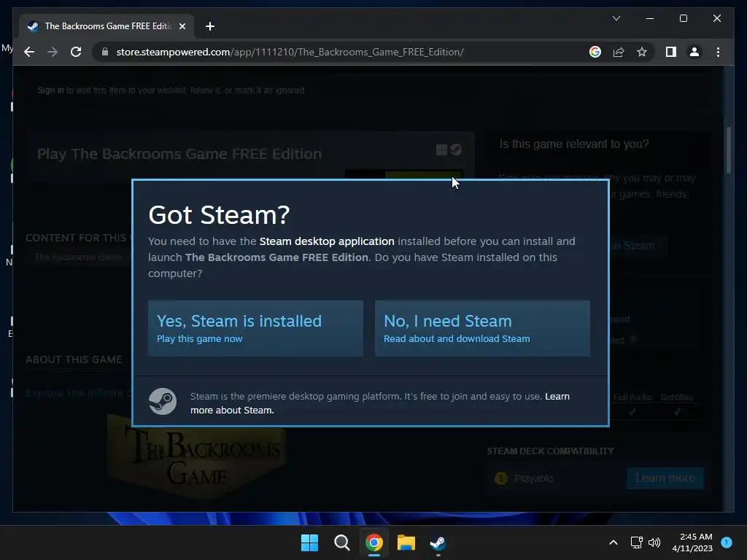Click the Steam logo in dialog footer
Image resolution: width=747 pixels, height=560 pixels.
(x=163, y=402)
